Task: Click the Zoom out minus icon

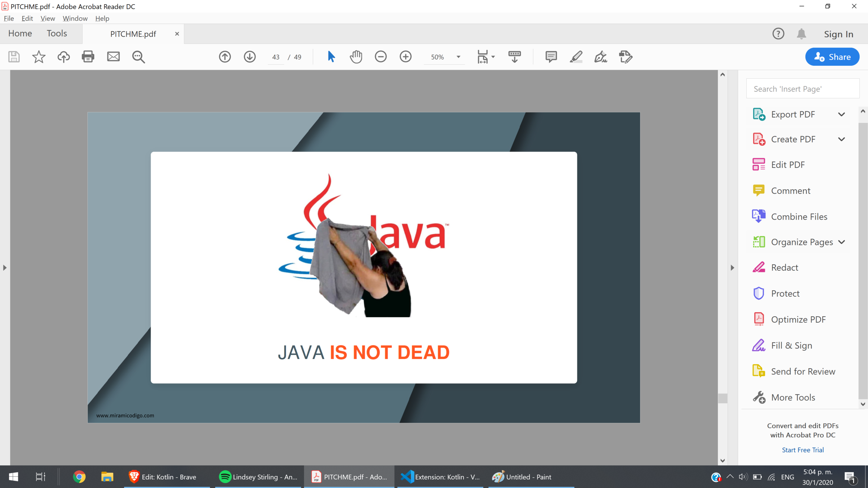Action: click(380, 57)
